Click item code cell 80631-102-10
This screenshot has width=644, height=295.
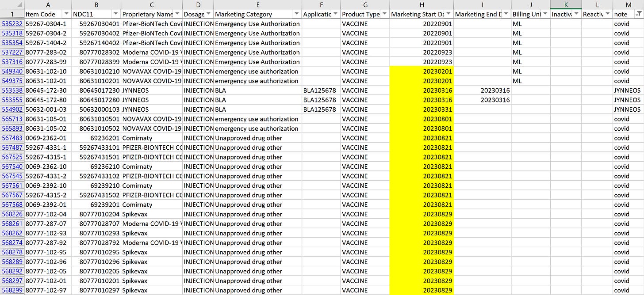48,72
